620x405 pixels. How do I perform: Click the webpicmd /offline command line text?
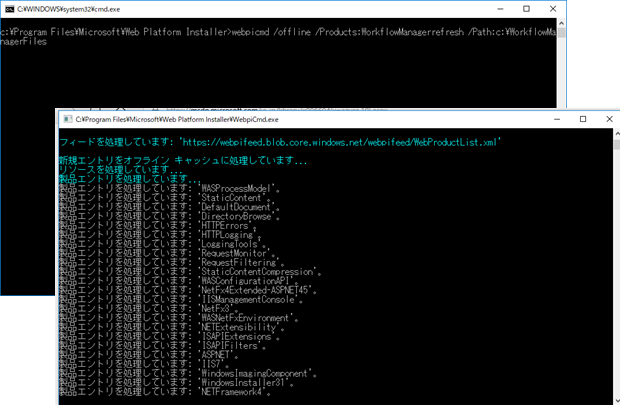click(x=278, y=37)
